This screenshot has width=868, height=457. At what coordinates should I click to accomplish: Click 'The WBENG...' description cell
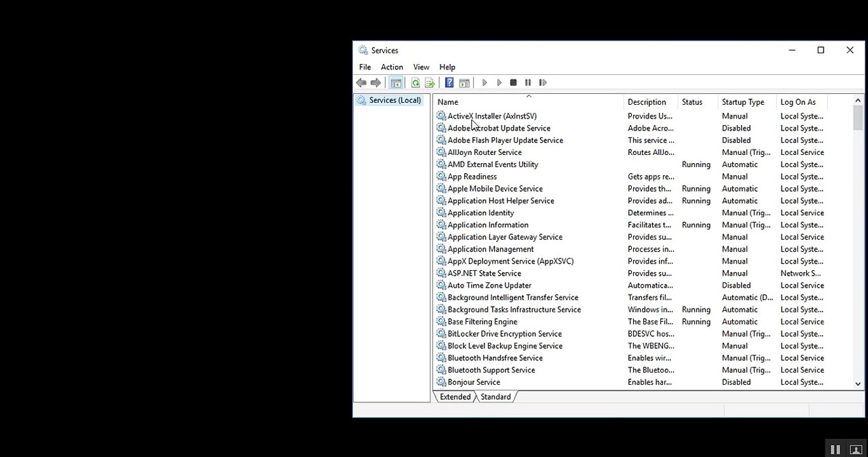pyautogui.click(x=651, y=346)
